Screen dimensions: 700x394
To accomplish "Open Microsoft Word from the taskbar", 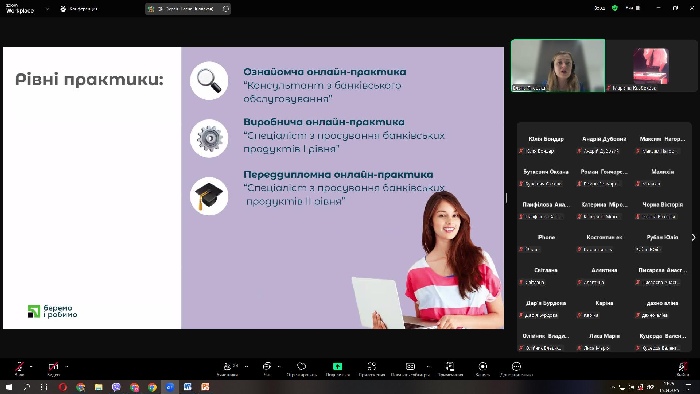I will (x=188, y=387).
